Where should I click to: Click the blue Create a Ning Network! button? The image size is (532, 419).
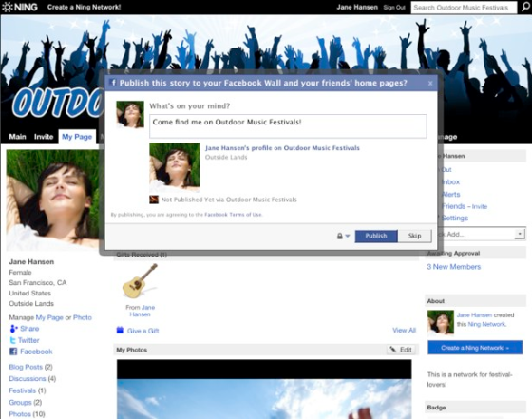pos(475,348)
